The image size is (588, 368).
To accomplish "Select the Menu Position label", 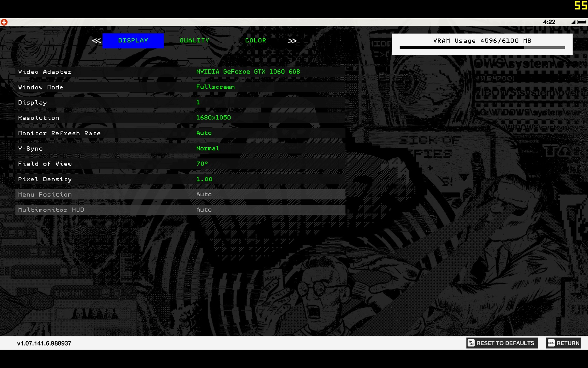I will point(45,195).
